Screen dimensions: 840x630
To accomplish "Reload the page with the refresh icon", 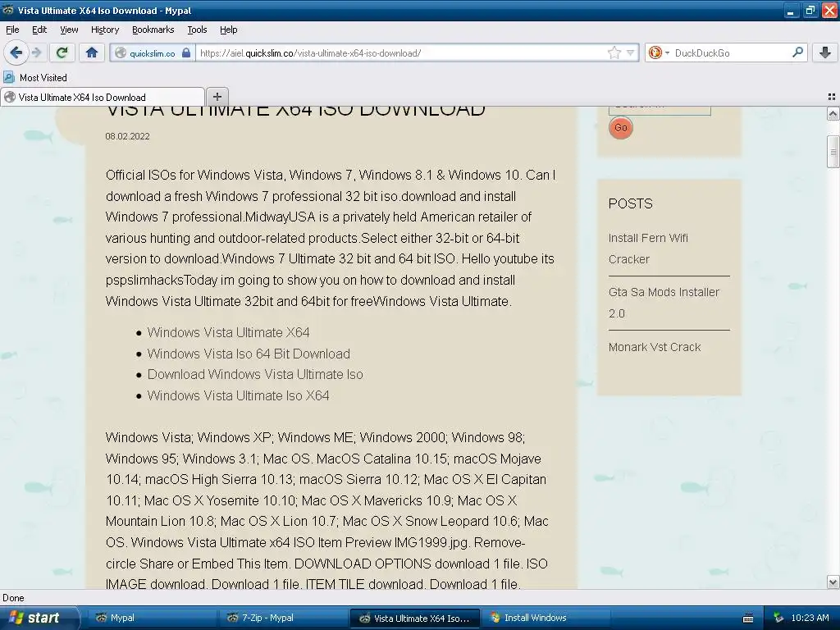I will [62, 52].
